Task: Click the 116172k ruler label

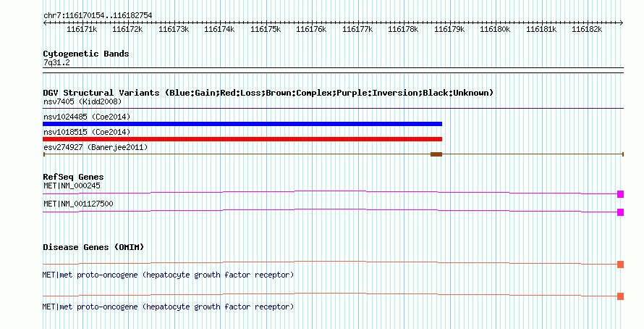Action: click(127, 29)
